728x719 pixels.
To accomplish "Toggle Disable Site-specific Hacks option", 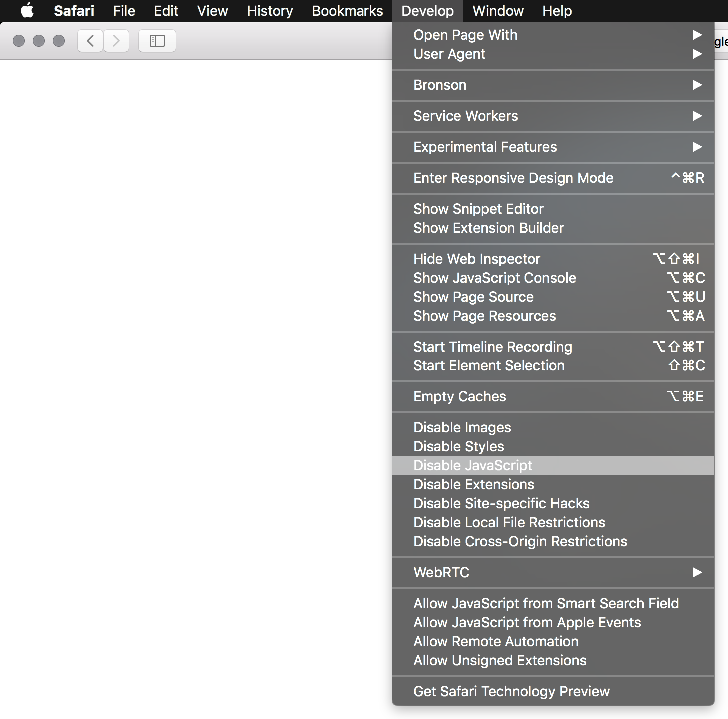I will coord(553,503).
